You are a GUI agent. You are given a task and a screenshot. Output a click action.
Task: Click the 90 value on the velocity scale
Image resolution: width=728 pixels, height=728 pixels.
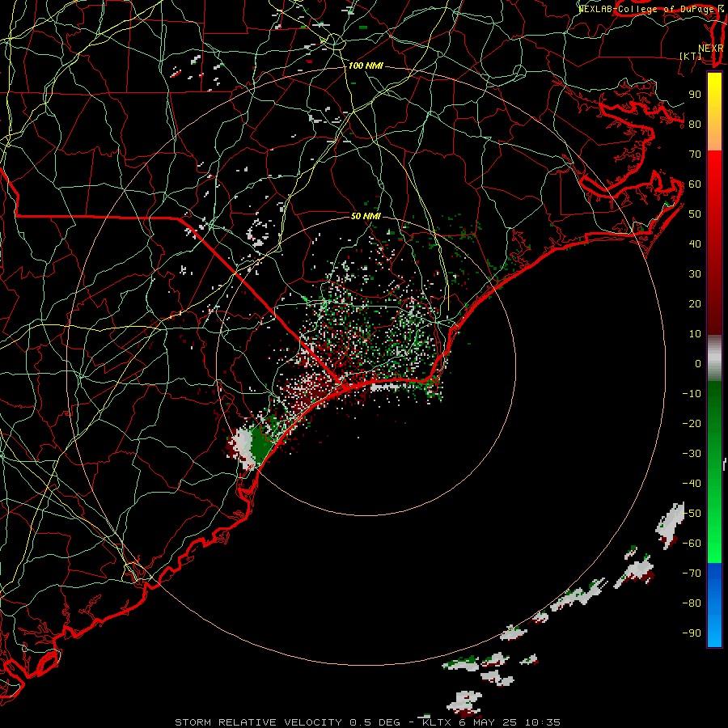point(695,95)
